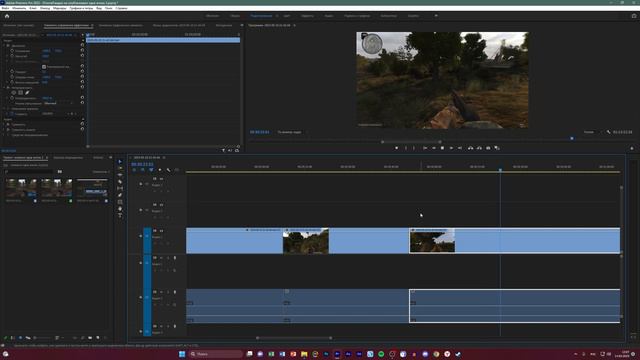Select the Pen tool in timeline toolbox
This screenshot has width=640, height=360.
(x=120, y=195)
